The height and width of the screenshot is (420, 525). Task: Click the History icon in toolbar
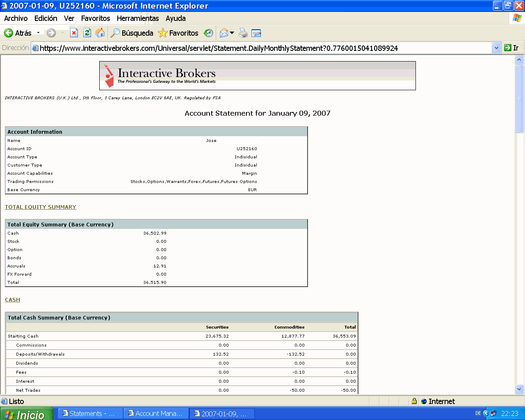[x=208, y=33]
